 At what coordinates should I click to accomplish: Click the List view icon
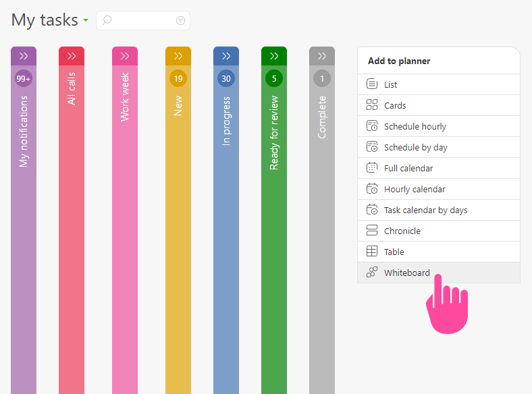pyautogui.click(x=371, y=84)
